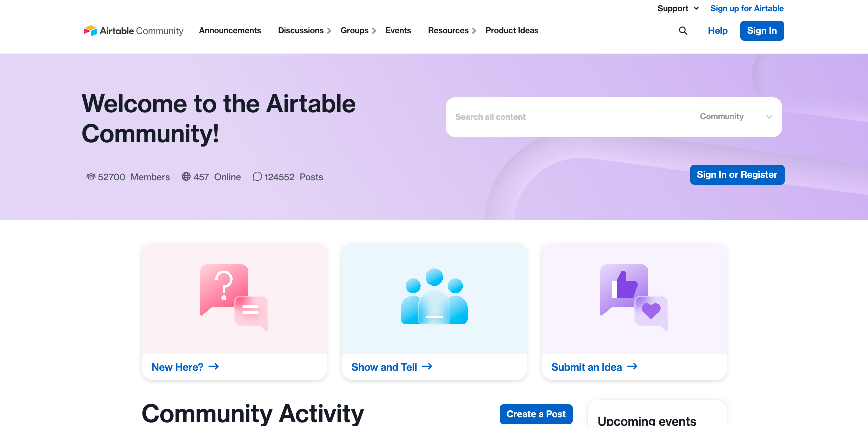Click Sign In or Register button

(x=737, y=175)
